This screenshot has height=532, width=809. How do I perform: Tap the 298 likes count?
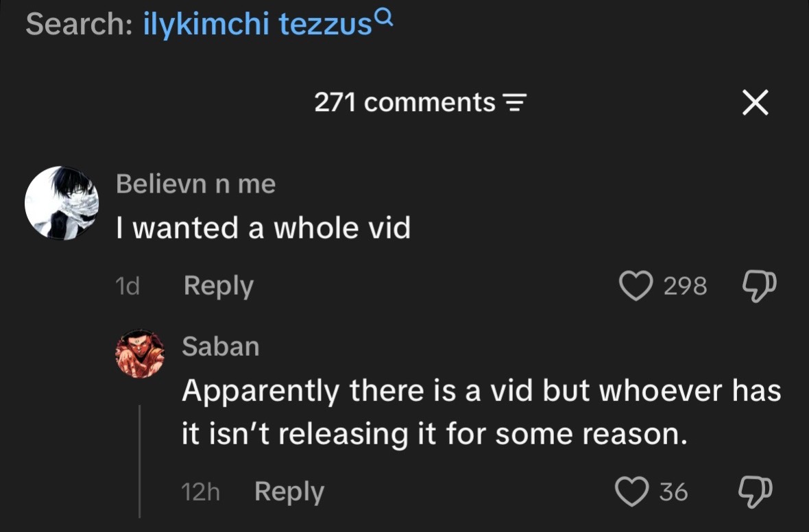[x=685, y=286]
